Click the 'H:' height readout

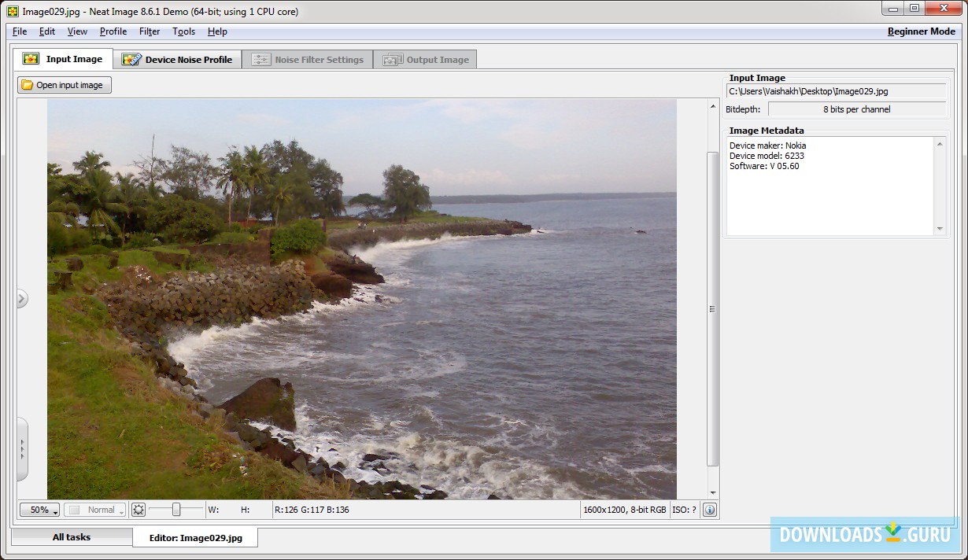pyautogui.click(x=246, y=510)
